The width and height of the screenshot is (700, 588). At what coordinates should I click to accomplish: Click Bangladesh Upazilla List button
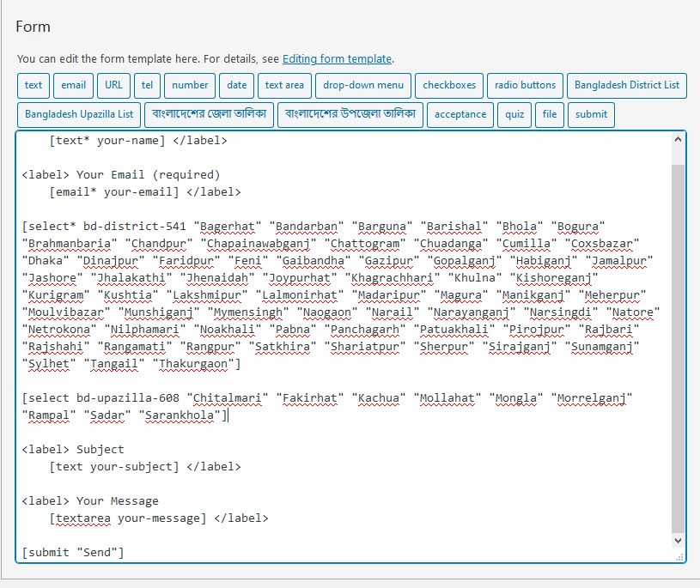coord(79,115)
